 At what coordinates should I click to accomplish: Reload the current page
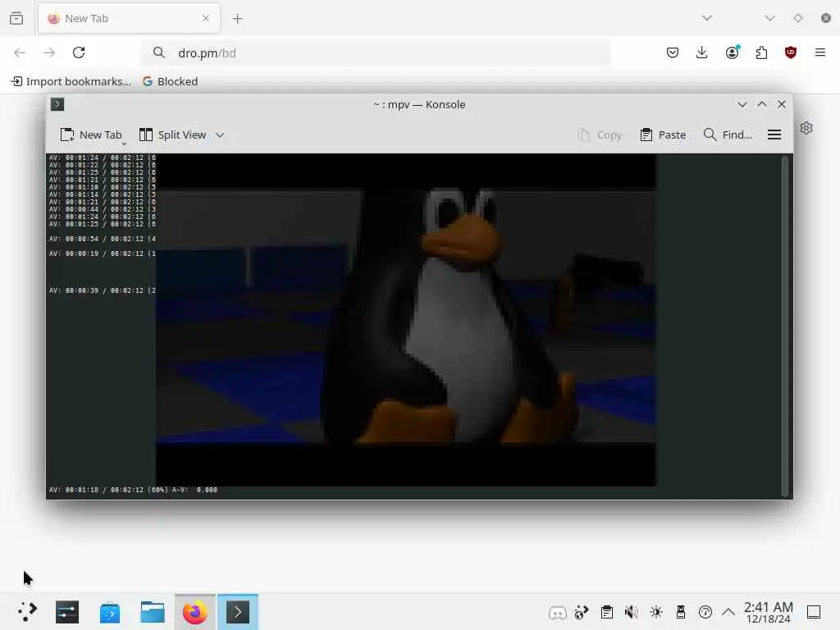click(79, 52)
